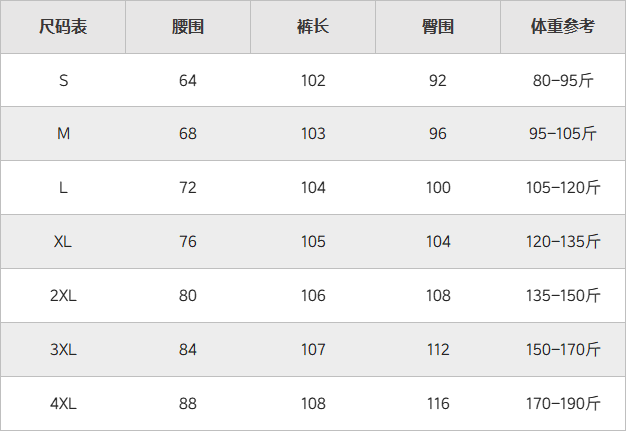This screenshot has height=432, width=627.
Task: Select the 80-95斤 weight cell
Action: pyautogui.click(x=563, y=80)
